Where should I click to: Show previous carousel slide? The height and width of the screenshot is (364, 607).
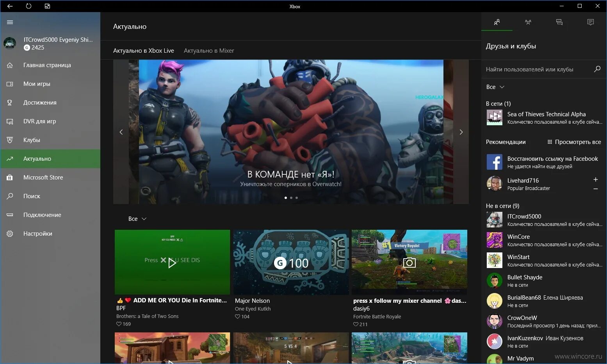pyautogui.click(x=121, y=132)
